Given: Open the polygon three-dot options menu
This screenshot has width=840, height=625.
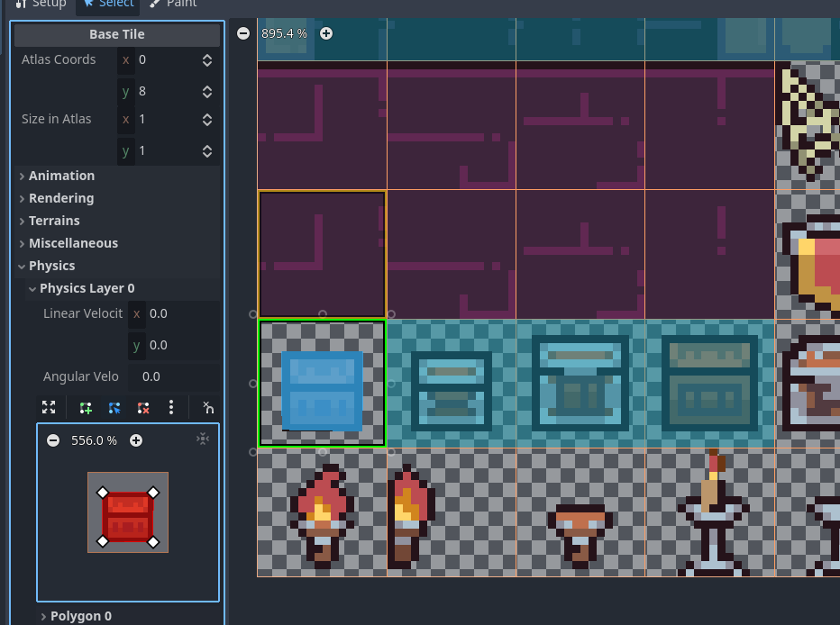Looking at the screenshot, I should point(171,407).
